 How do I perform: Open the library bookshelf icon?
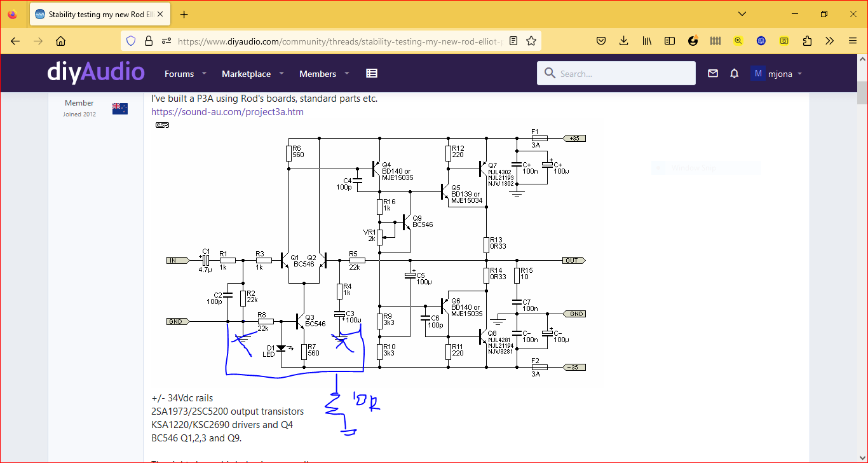click(647, 41)
